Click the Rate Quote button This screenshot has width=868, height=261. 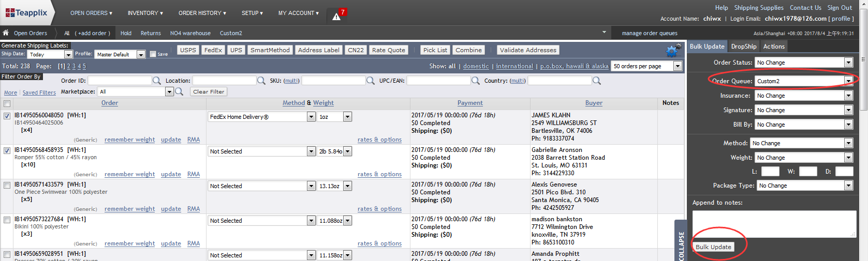(x=388, y=50)
